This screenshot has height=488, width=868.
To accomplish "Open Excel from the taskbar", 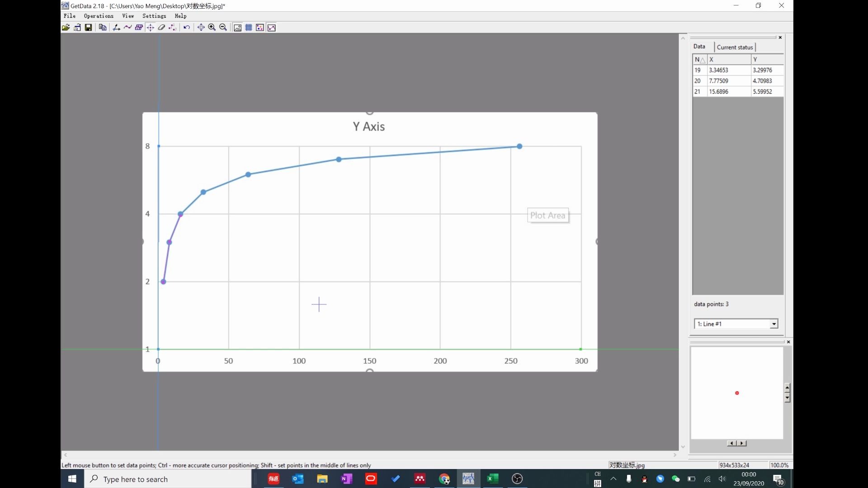I will pos(492,479).
